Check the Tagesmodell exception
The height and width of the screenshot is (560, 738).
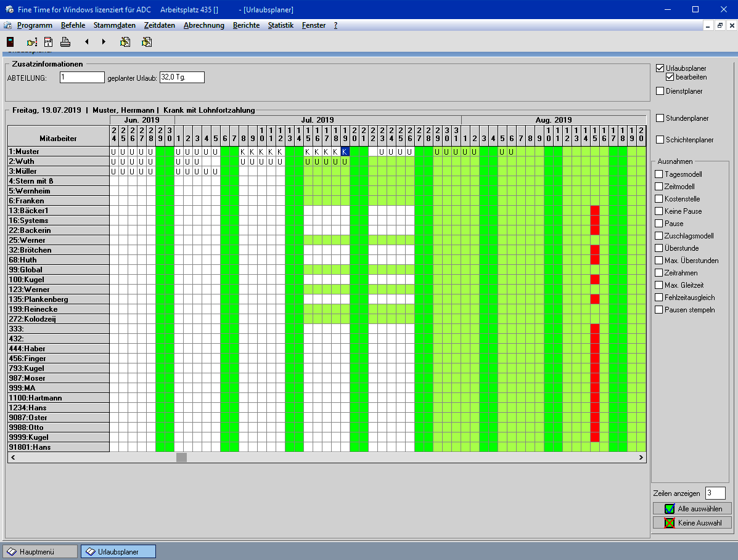(x=659, y=174)
